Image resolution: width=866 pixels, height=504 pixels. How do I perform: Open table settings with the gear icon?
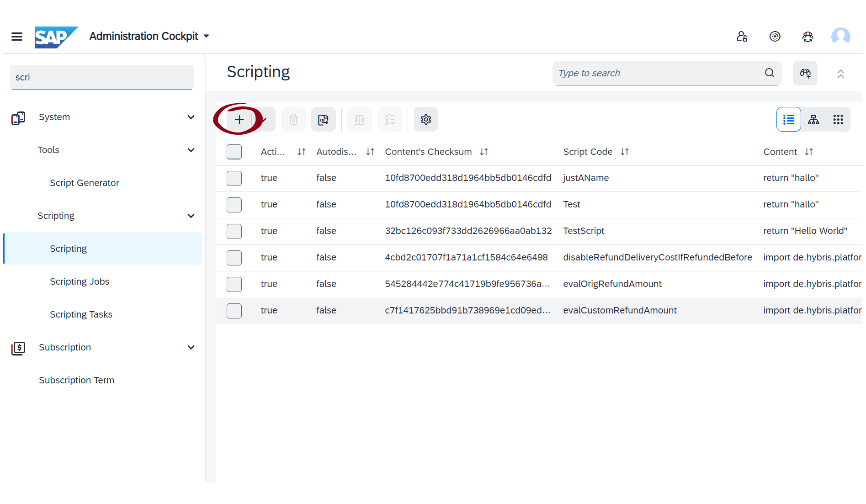coord(425,119)
